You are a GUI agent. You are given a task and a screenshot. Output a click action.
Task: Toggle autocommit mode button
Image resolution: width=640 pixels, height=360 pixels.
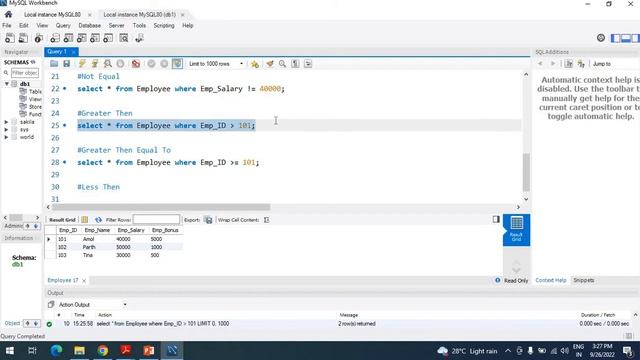pos(177,64)
